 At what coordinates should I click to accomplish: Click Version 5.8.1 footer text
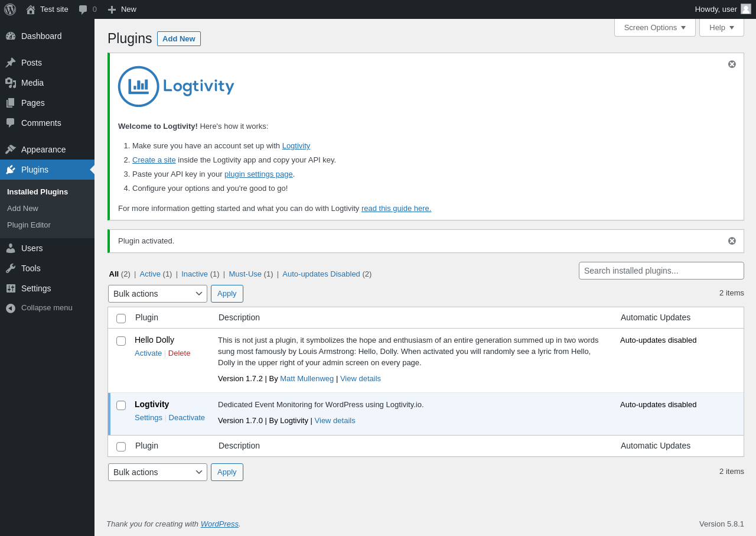pyautogui.click(x=722, y=524)
